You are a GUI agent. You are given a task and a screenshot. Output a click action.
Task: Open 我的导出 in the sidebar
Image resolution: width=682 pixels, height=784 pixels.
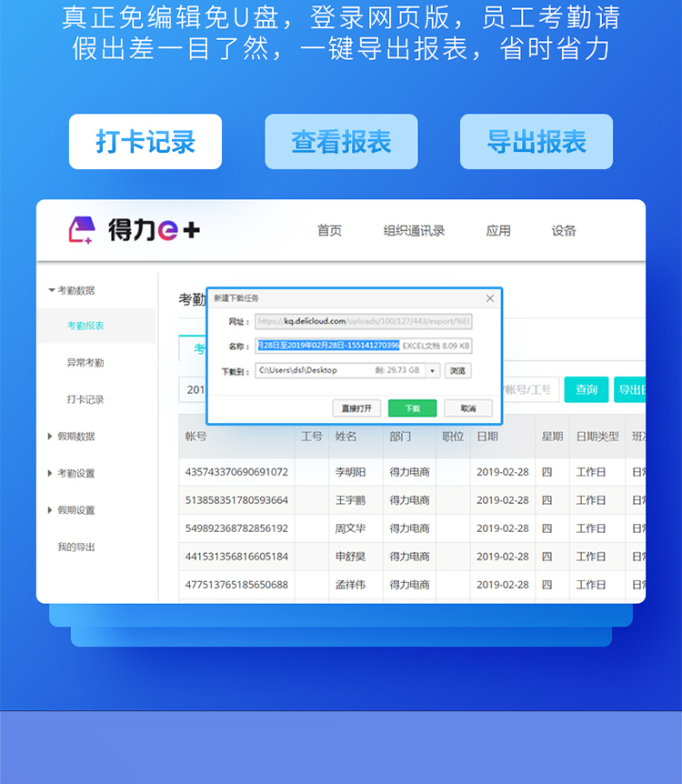click(76, 547)
